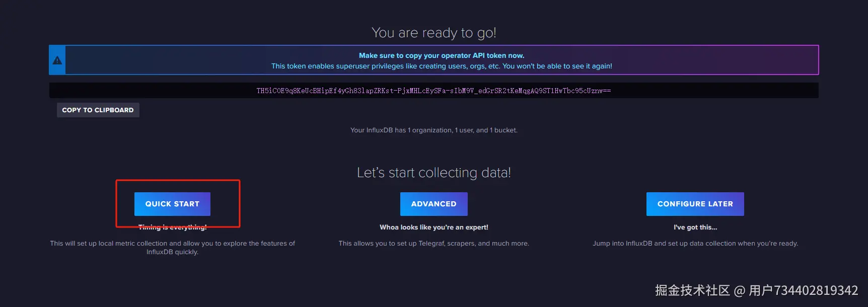Click the 'Let's start collecting data!' heading

[433, 173]
